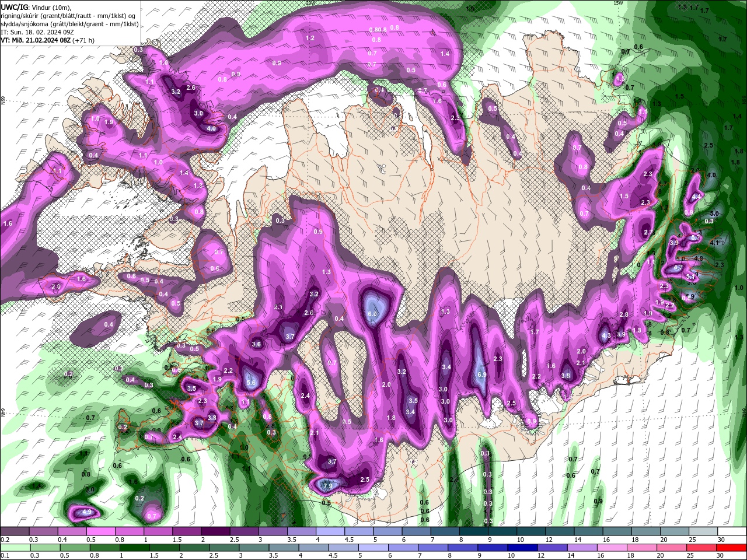Click the 5.6 snowfall value on the map
Viewport: 747px width, 560px height.
pyautogui.click(x=251, y=383)
